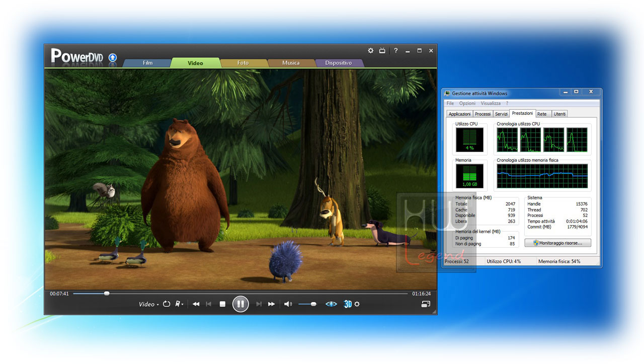Click the Tempo attività value 0:01:04:06
The image size is (644, 364).
[x=577, y=221]
